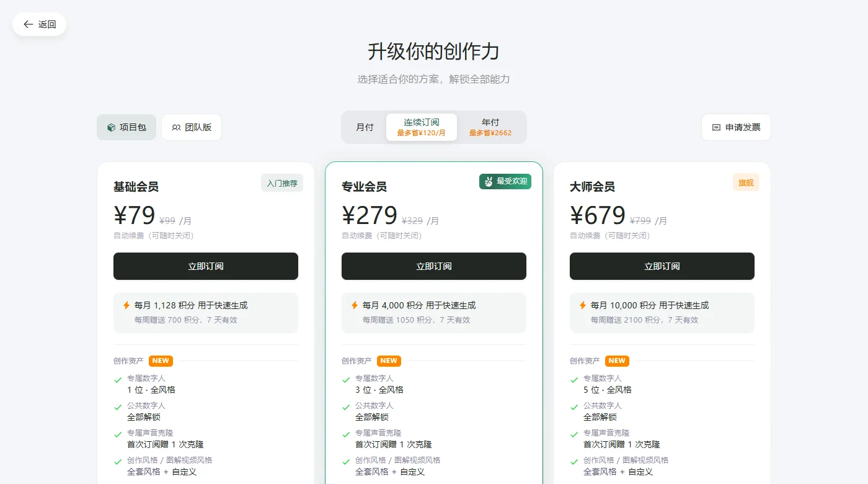This screenshot has height=484, width=868.
Task: Click the crossed-out ¥799 original price
Action: click(640, 220)
